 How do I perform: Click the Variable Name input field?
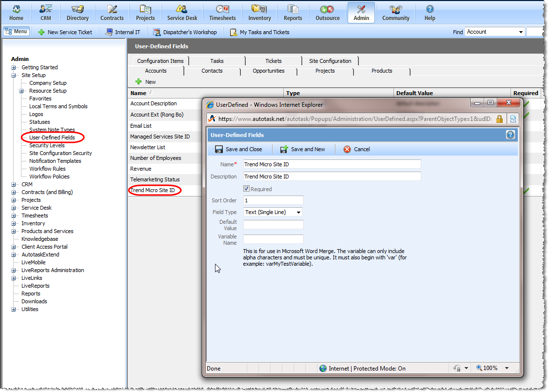273,239
